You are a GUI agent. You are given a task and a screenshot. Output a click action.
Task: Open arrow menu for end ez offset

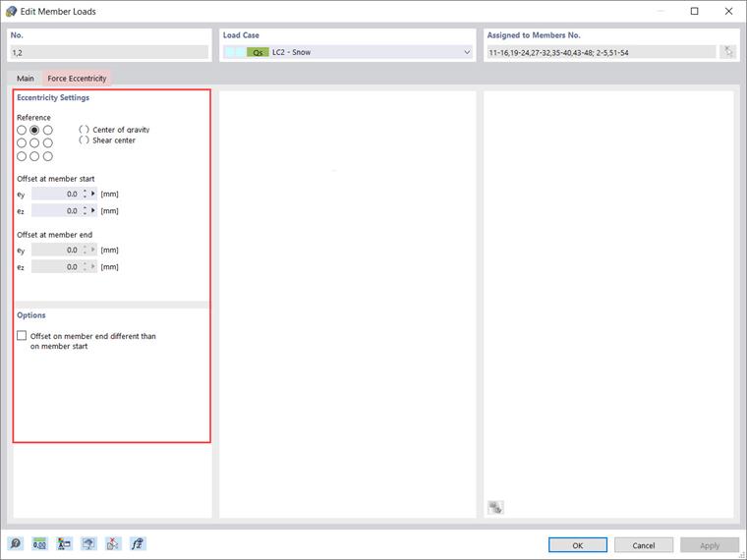93,266
